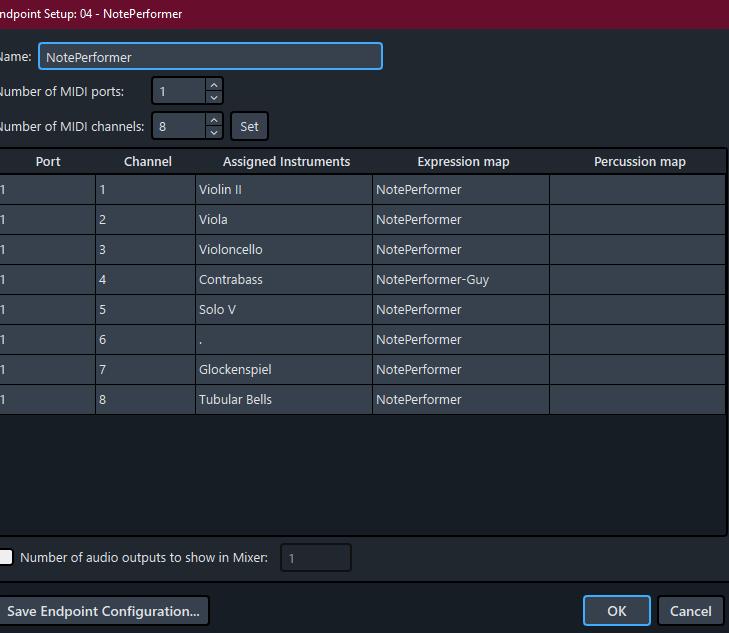Select the Violin II instrument cell
The width and height of the screenshot is (729, 633).
tap(284, 190)
